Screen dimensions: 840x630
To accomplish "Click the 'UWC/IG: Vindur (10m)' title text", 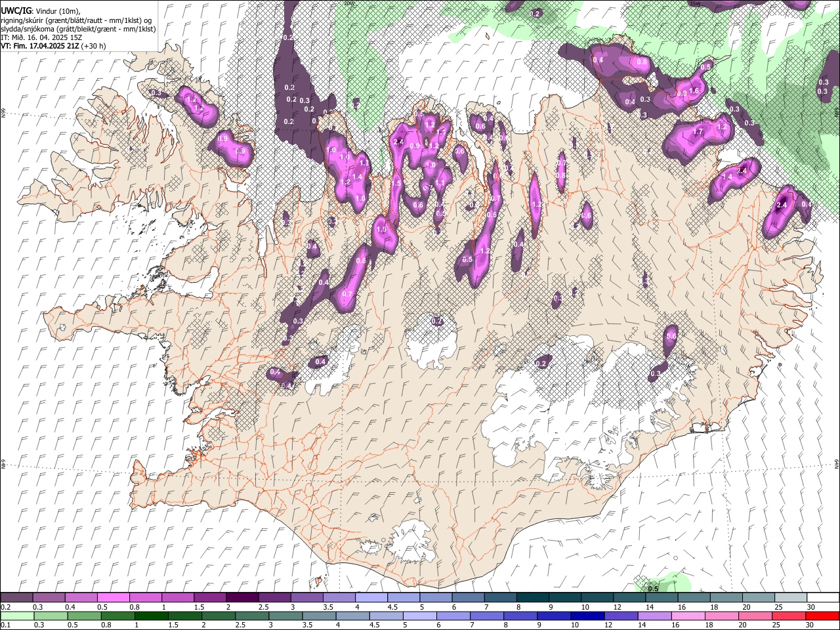I will point(41,11).
